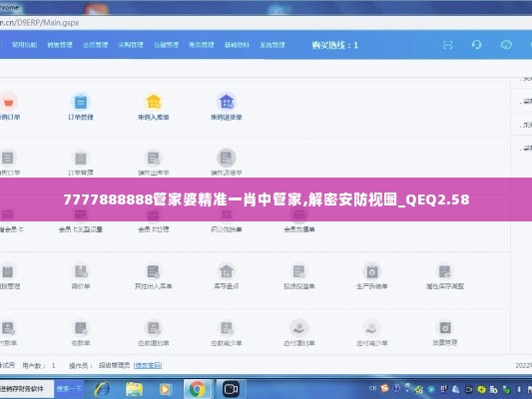This screenshot has width=532, height=399.
Task: Open the 应收增加单 icon
Action: tap(154, 328)
